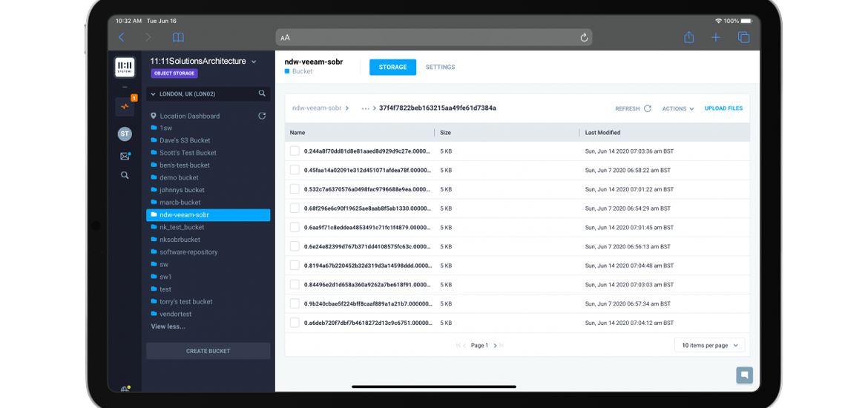Open the software-repository bucket

point(188,252)
